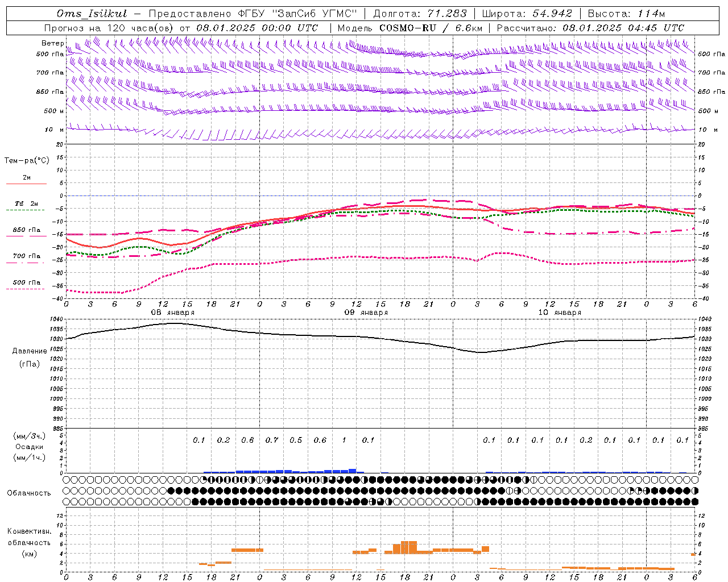Click the 0.5 precipitation amount value
Screen dimensions: 728x582
click(296, 440)
